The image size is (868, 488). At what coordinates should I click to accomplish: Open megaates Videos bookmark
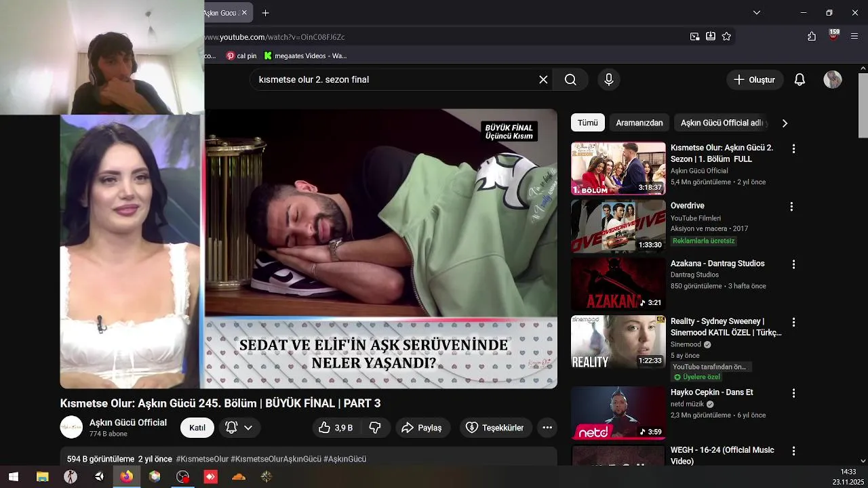pyautogui.click(x=306, y=56)
